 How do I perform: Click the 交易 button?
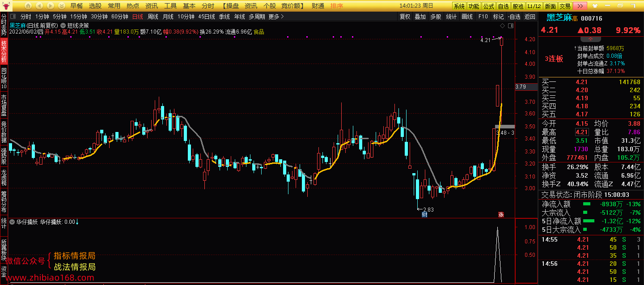[x=565, y=6]
